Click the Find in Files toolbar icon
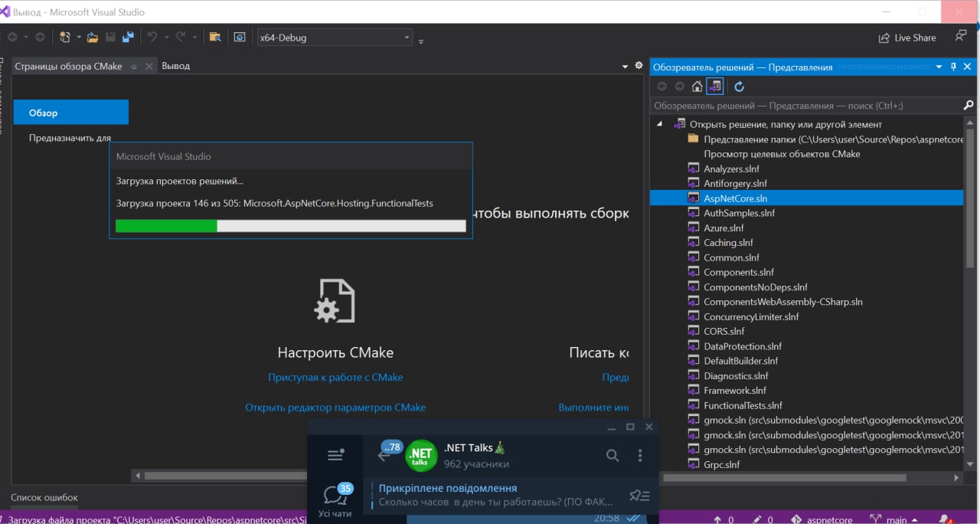 pos(215,37)
